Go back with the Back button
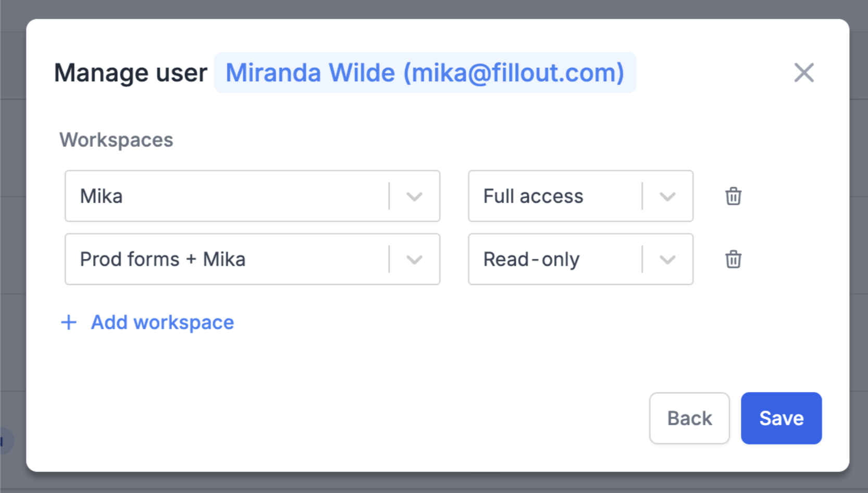This screenshot has height=493, width=868. point(689,418)
